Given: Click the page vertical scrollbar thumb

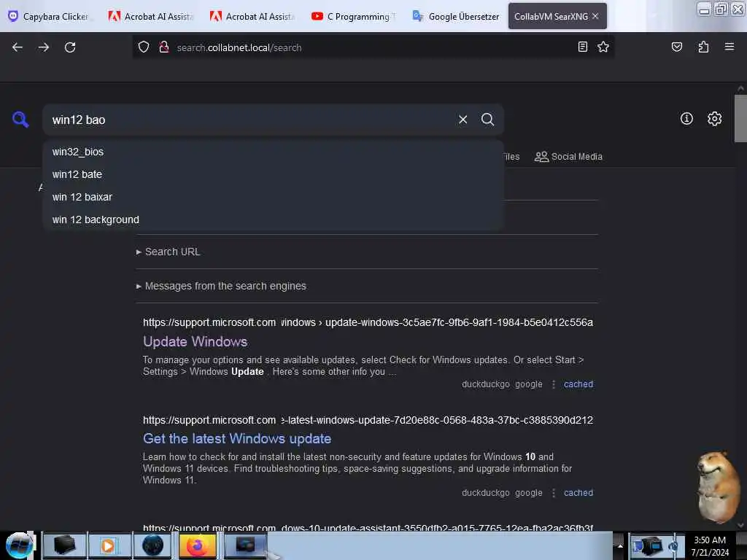Looking at the screenshot, I should tap(740, 118).
